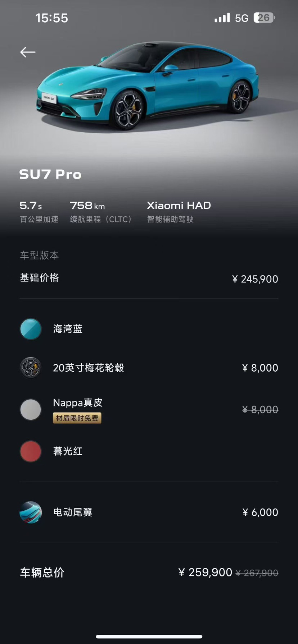This screenshot has height=644, width=298.
Task: Tap the 基础价格 ¥245,900 row
Action: (149, 279)
